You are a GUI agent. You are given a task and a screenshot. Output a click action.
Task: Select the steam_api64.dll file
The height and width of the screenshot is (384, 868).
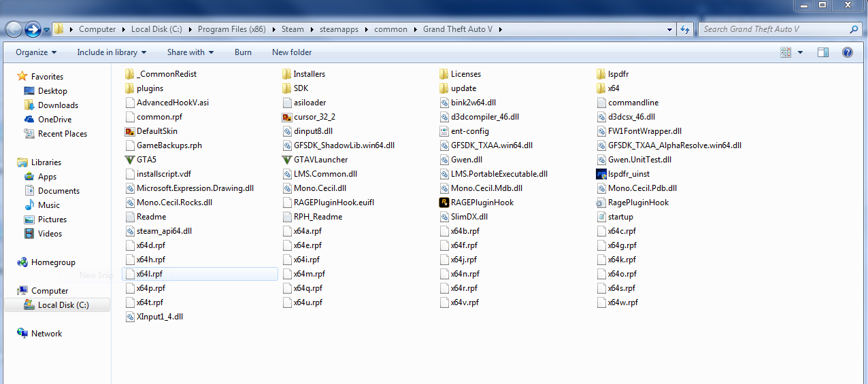pyautogui.click(x=158, y=231)
